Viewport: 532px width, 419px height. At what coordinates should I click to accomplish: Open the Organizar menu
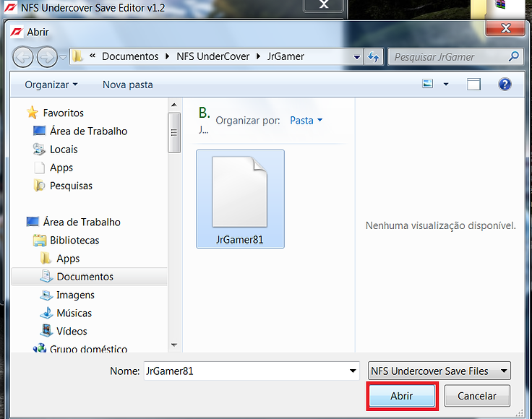click(x=51, y=85)
